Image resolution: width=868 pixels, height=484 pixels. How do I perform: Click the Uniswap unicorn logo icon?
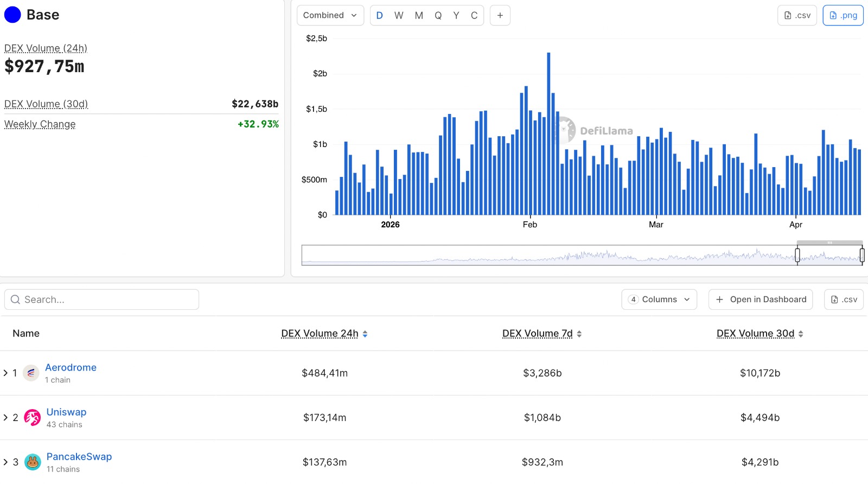[33, 417]
